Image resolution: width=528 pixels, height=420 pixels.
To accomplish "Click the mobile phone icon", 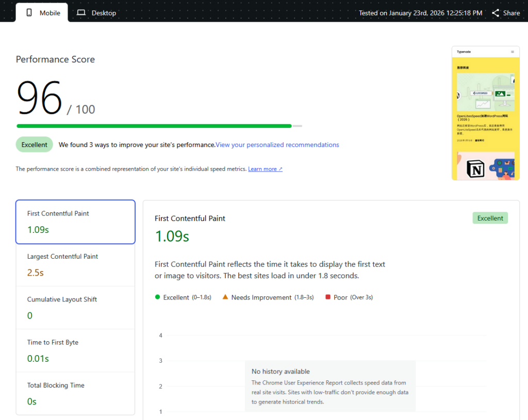I will point(29,12).
